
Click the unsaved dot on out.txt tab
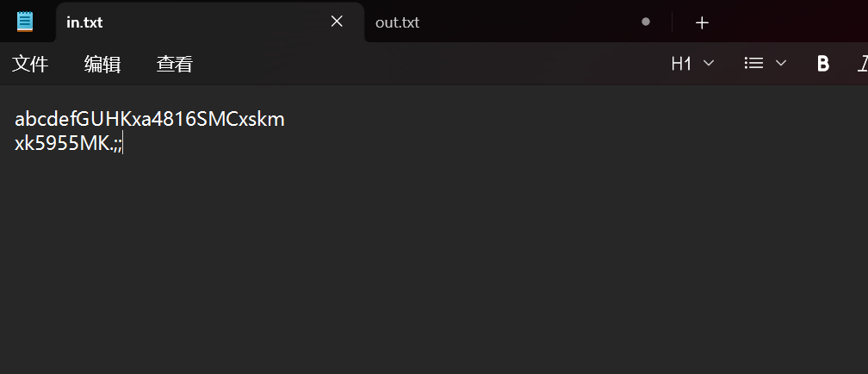(x=646, y=22)
